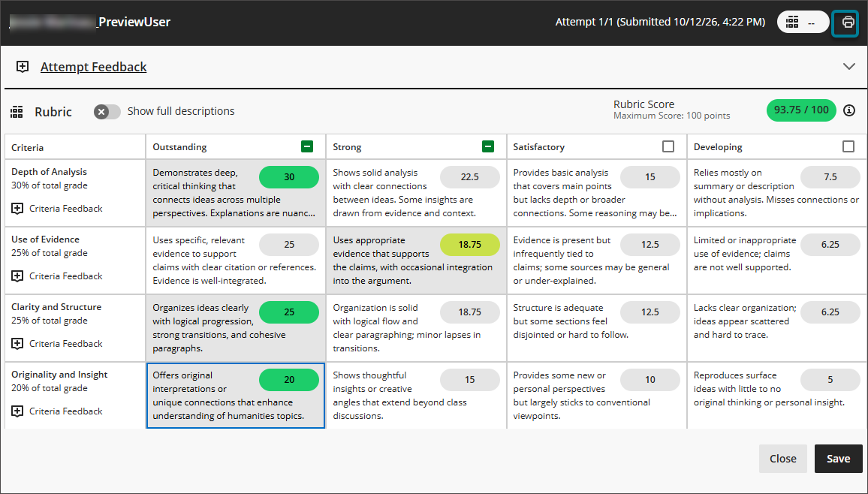
Task: Select 18.75 points for Use of Evidence
Action: 469,245
